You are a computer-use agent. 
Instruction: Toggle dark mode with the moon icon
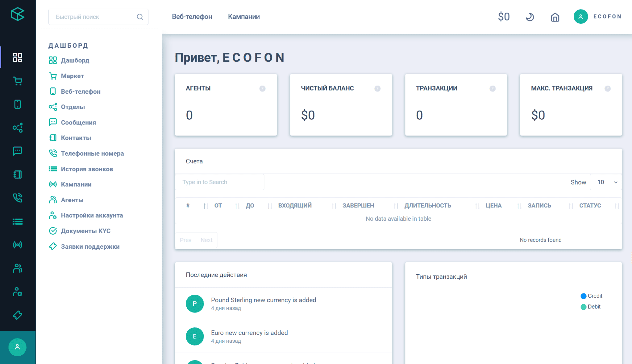530,17
